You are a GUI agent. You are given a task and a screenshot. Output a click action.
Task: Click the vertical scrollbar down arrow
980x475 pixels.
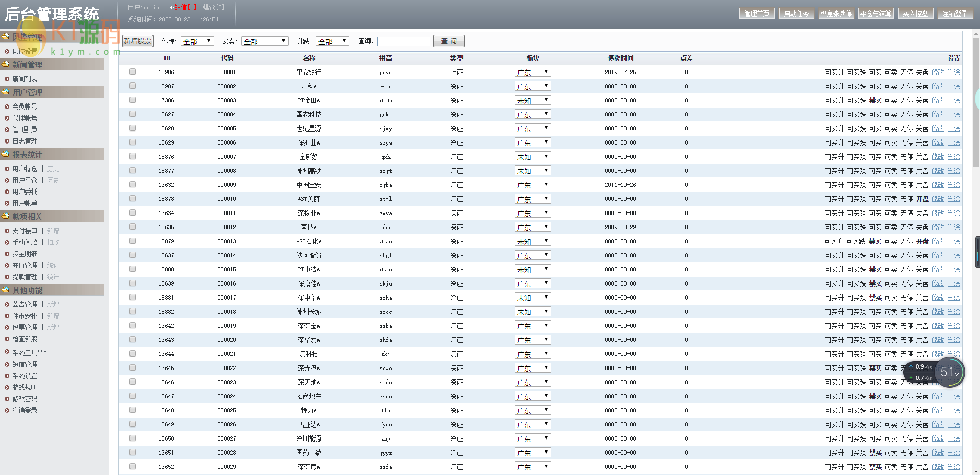click(976, 471)
